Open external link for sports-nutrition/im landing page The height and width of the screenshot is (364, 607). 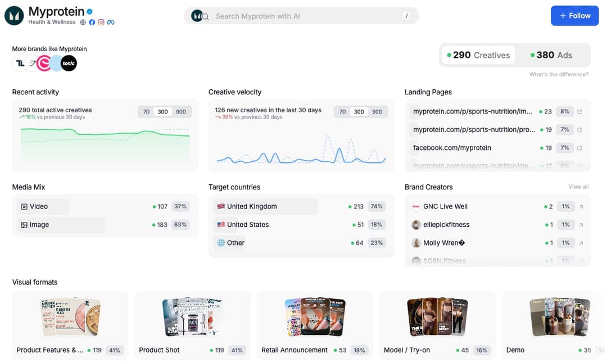pos(579,111)
